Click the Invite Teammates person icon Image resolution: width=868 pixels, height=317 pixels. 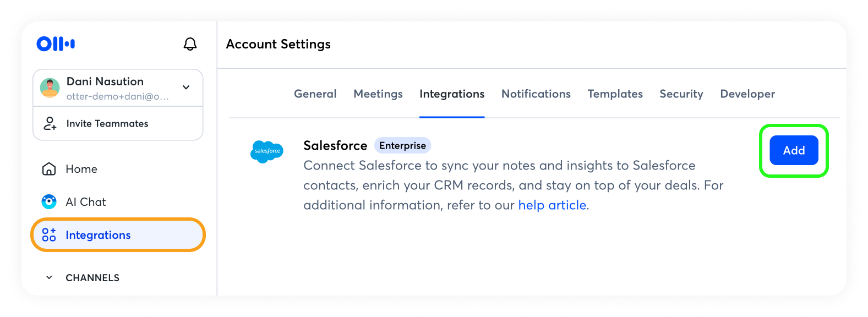(x=50, y=123)
